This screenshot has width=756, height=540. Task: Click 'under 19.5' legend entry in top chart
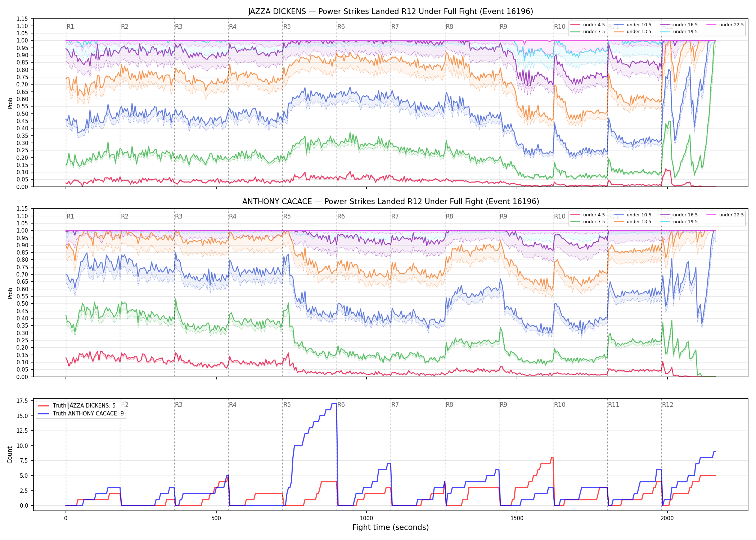tap(679, 32)
